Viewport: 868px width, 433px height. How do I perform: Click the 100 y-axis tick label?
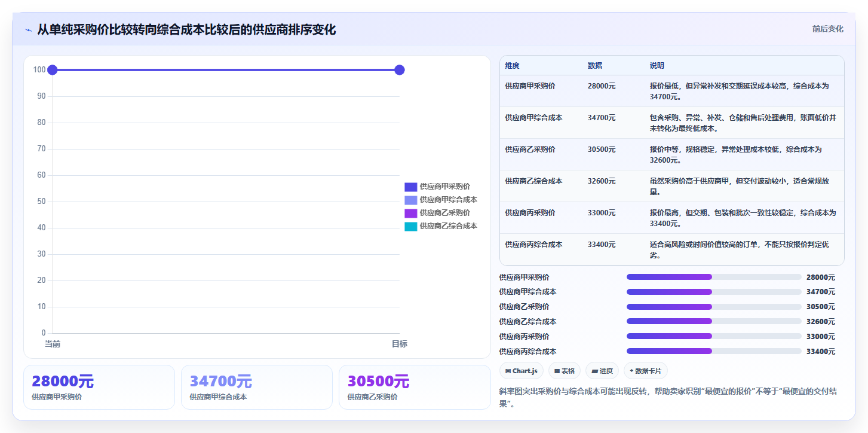(39, 70)
